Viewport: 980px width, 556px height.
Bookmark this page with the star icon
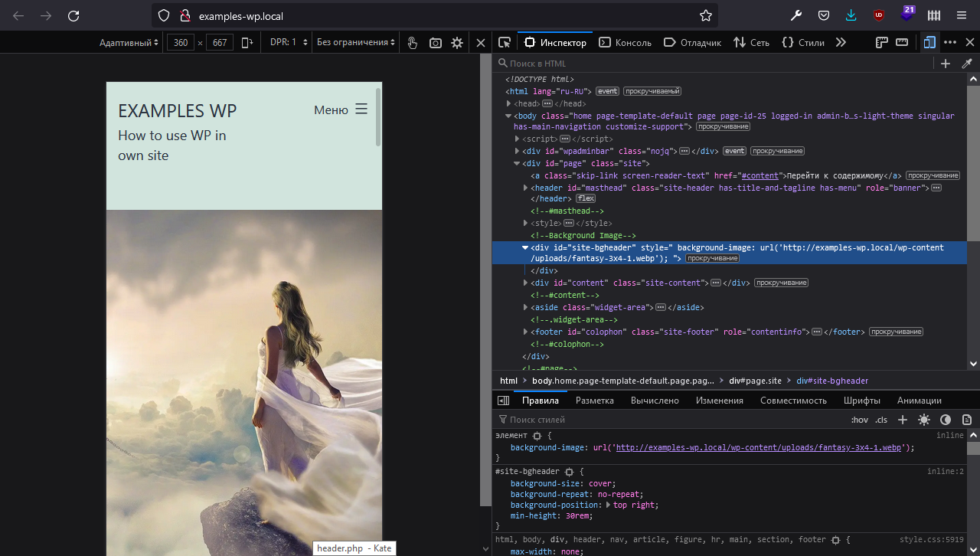[705, 15]
